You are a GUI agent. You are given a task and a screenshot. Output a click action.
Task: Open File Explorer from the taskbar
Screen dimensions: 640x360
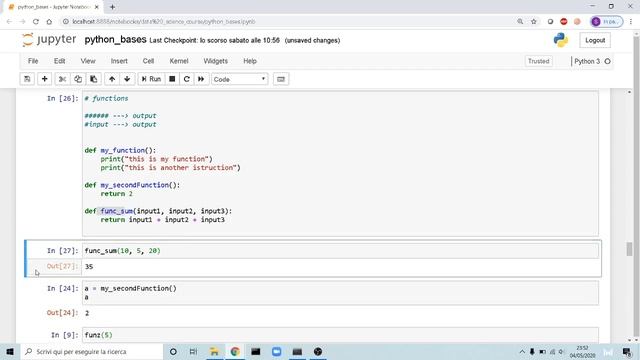click(x=214, y=351)
